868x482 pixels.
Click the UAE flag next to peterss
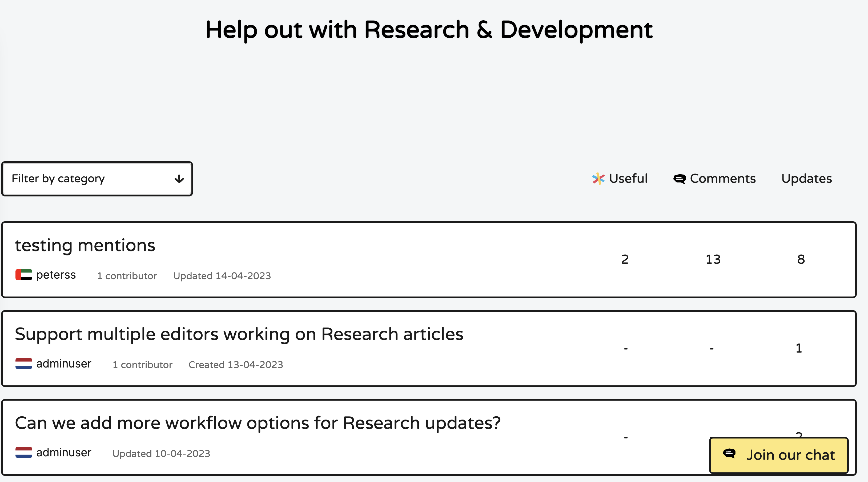coord(24,275)
